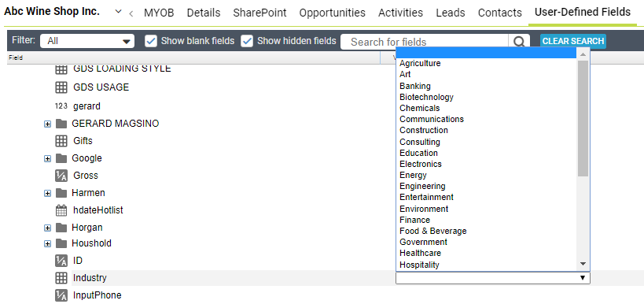Click the industry list scrollbar down arrow

[x=583, y=264]
